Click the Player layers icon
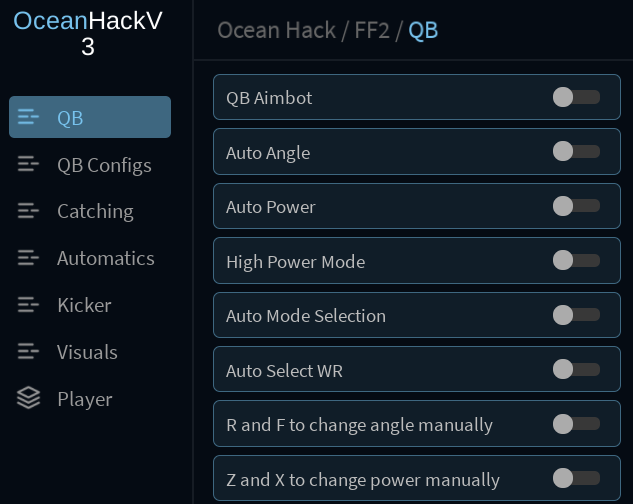 pyautogui.click(x=28, y=399)
